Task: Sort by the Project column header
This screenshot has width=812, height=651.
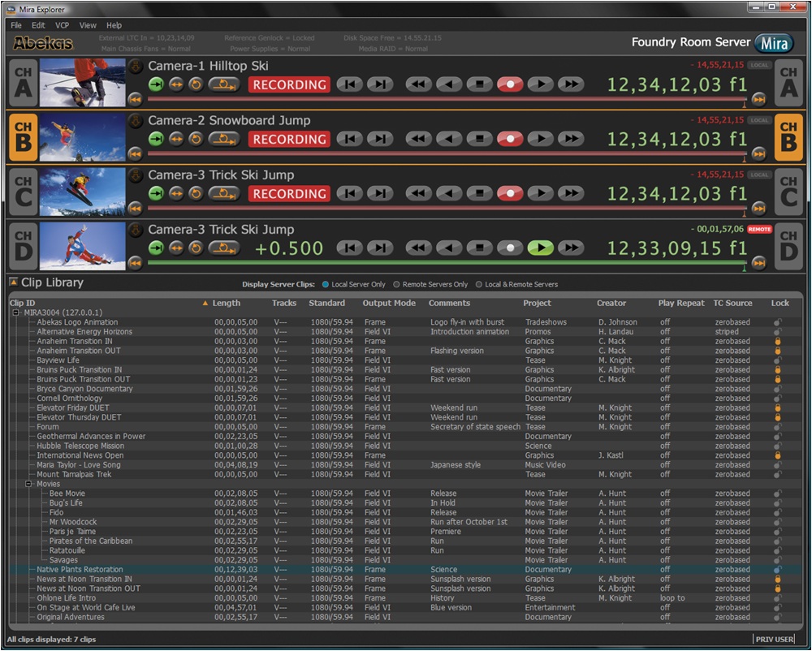Action: click(x=537, y=304)
